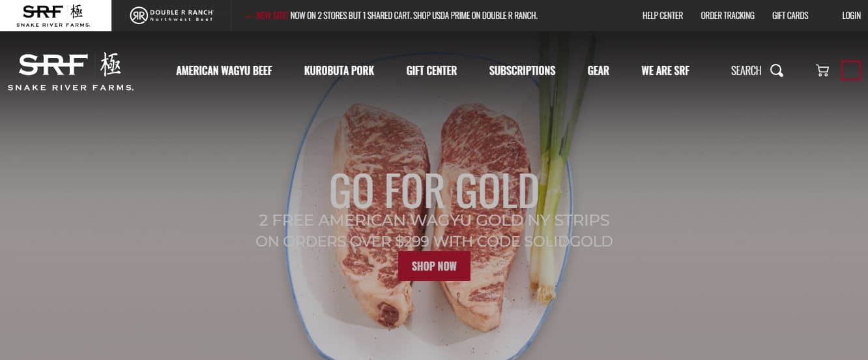The width and height of the screenshot is (868, 360).
Task: Open the shopping cart icon
Action: [822, 70]
